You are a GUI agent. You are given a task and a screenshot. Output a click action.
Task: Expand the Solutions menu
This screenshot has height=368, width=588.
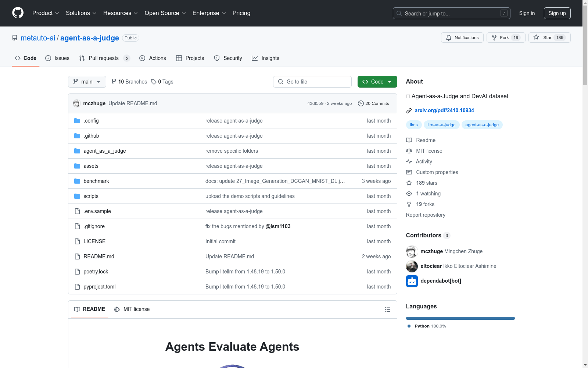pyautogui.click(x=81, y=13)
